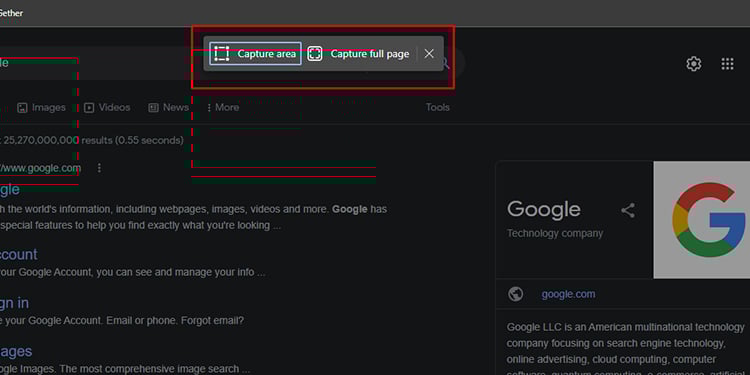Open the three-dot menu beside www.google.com
This screenshot has height=375, width=750.
99,168
